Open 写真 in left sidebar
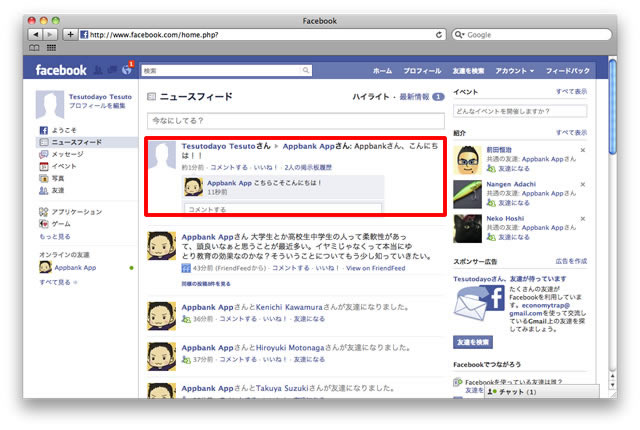Screen dimensions: 640x430 [x=51, y=178]
